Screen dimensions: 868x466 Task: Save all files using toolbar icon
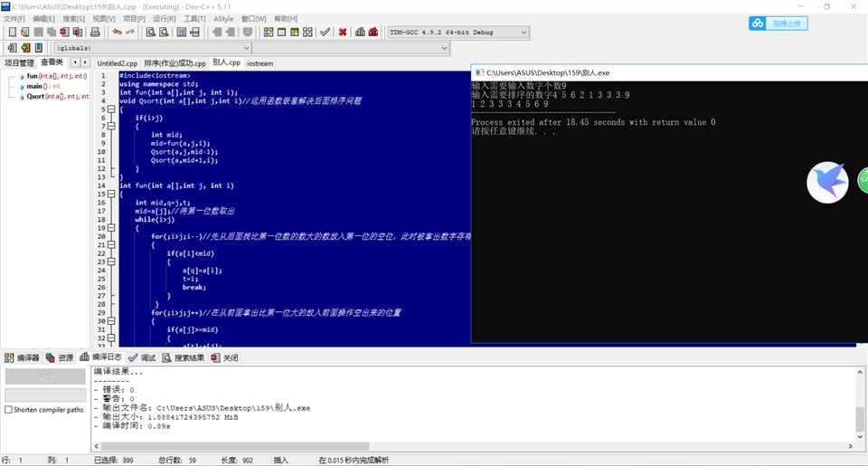pos(52,33)
